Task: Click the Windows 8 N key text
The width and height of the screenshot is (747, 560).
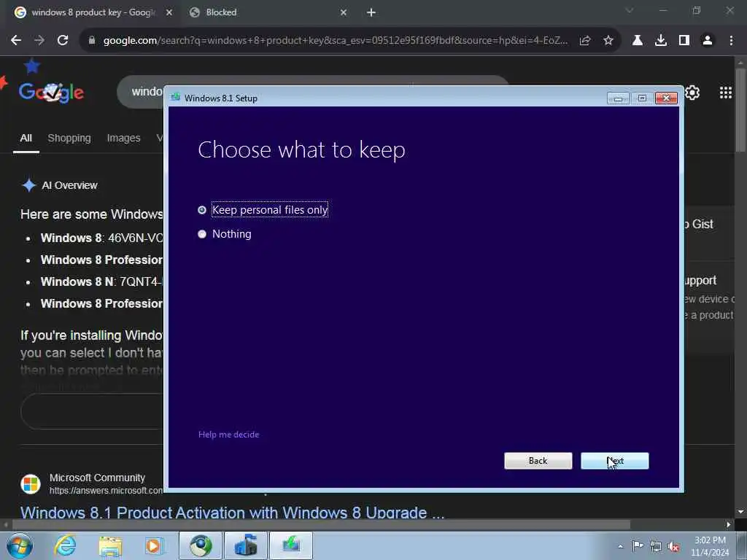Action: [101, 282]
